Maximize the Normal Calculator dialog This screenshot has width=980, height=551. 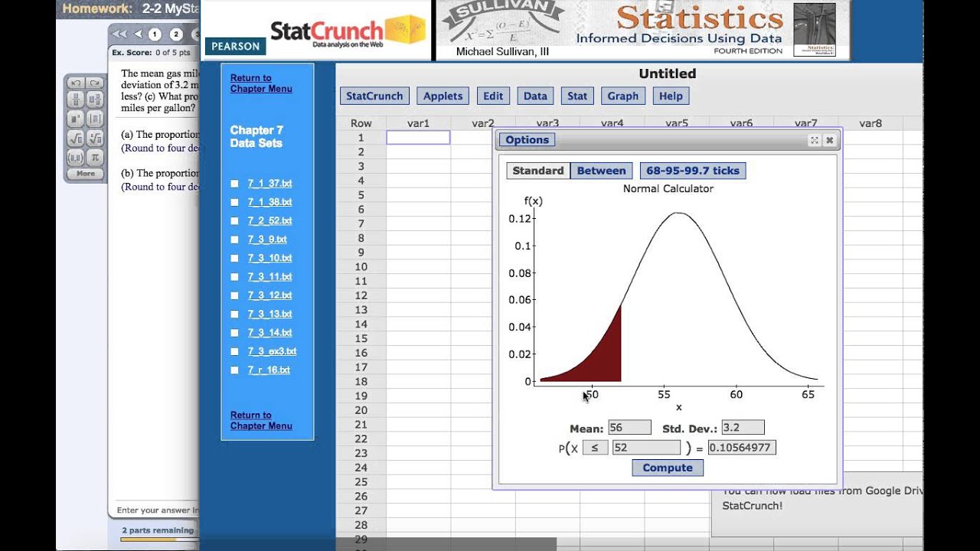[815, 140]
